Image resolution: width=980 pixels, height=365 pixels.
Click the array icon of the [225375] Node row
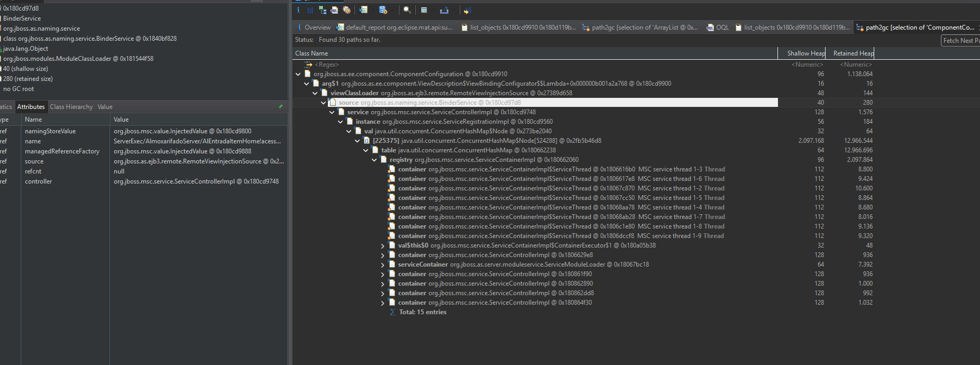tap(367, 141)
